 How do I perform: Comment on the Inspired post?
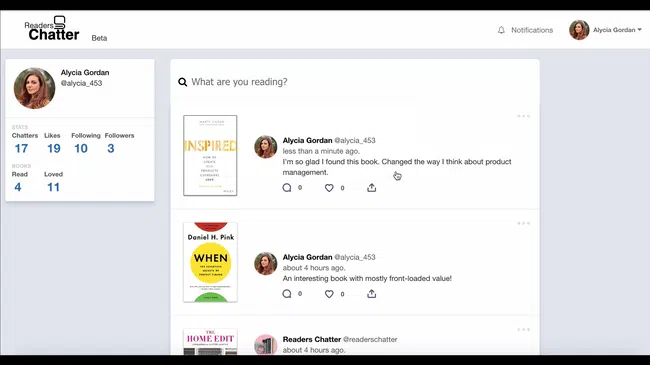[x=287, y=188]
